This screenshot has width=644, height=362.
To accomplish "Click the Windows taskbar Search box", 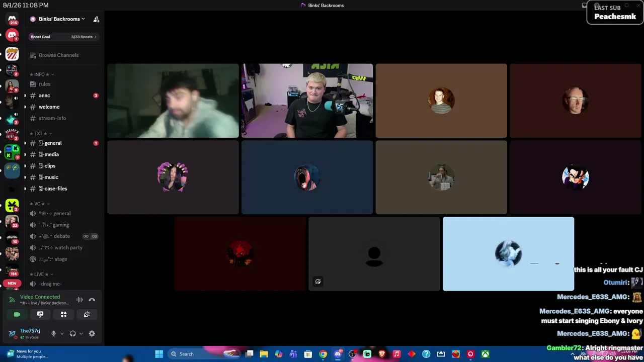I will coord(204,354).
